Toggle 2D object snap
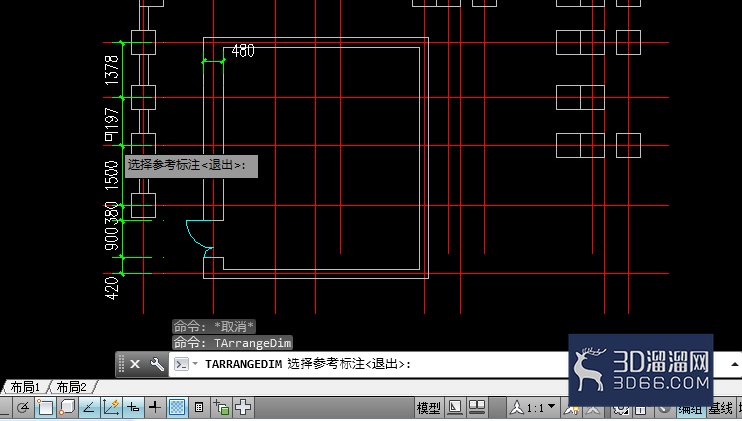 click(x=45, y=407)
